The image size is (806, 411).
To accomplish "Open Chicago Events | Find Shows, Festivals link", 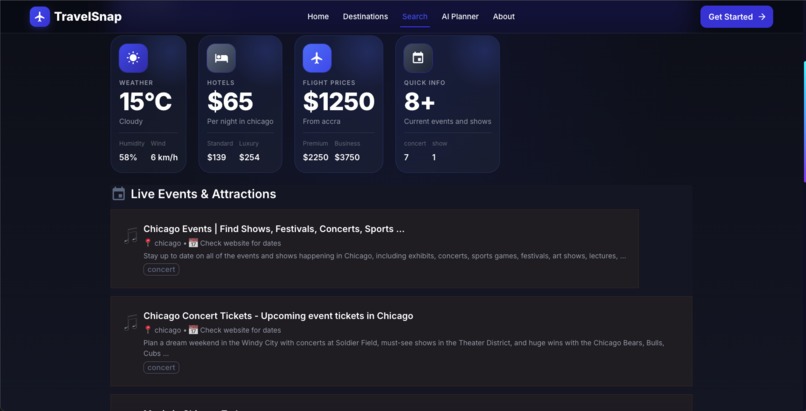I will point(274,229).
